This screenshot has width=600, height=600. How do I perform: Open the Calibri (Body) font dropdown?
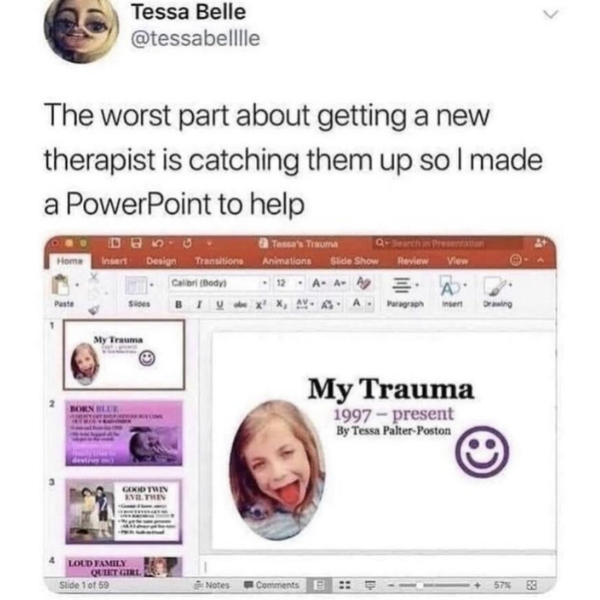(219, 283)
